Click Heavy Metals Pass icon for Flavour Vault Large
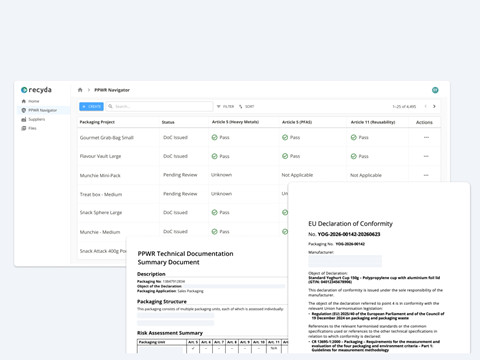The width and height of the screenshot is (480, 360). click(x=214, y=156)
